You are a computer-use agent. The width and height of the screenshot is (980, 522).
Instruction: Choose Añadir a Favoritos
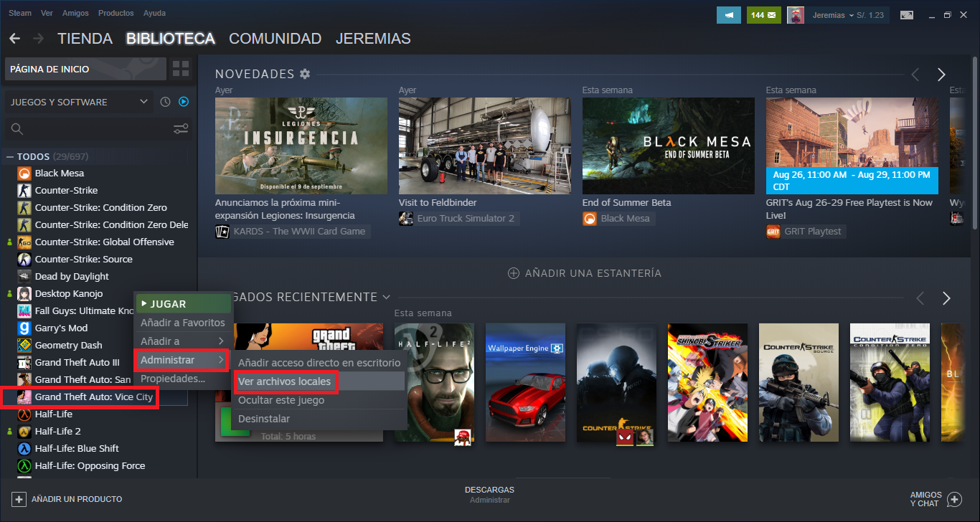click(183, 323)
